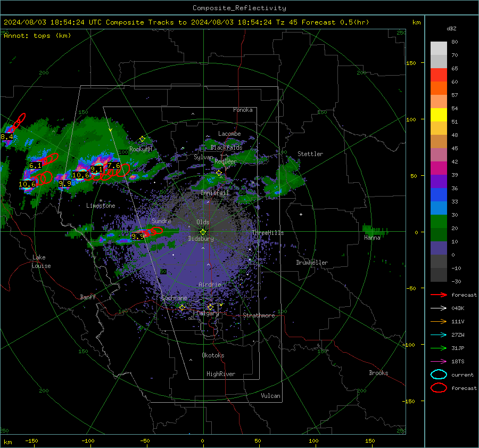The width and height of the screenshot is (479, 448).
Task: Click the Hanna city label
Action: [x=372, y=238]
